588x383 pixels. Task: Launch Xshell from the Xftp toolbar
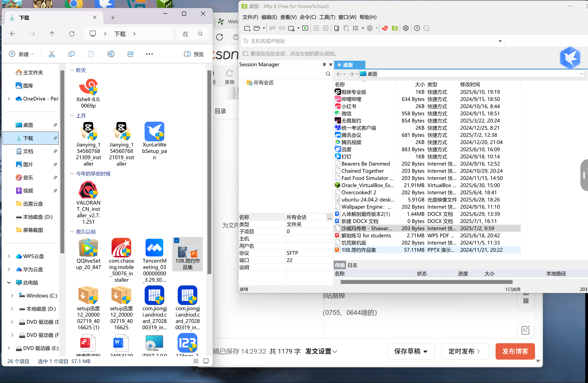pyautogui.click(x=385, y=28)
